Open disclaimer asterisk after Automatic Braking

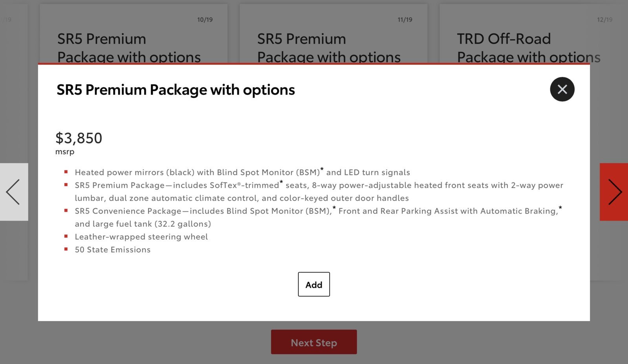[560, 209]
